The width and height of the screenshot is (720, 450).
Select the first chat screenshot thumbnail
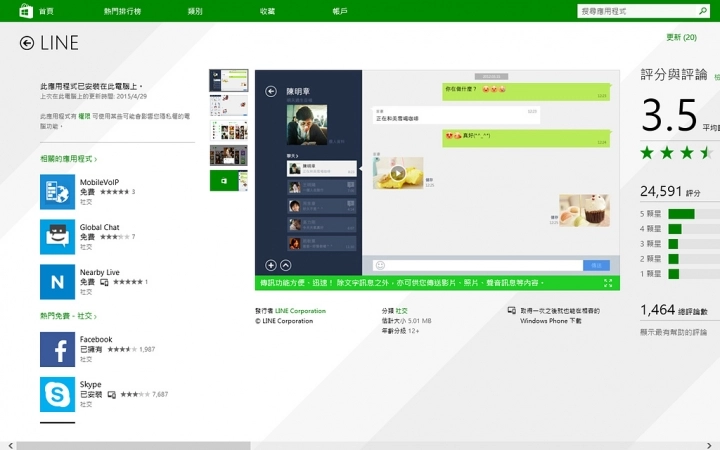tap(229, 81)
